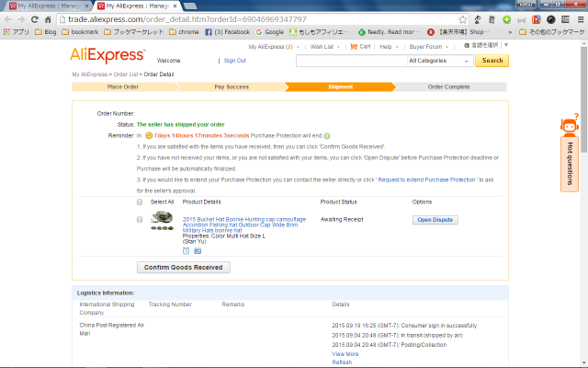Click Open Dispute button
This screenshot has height=368, width=588.
435,220
